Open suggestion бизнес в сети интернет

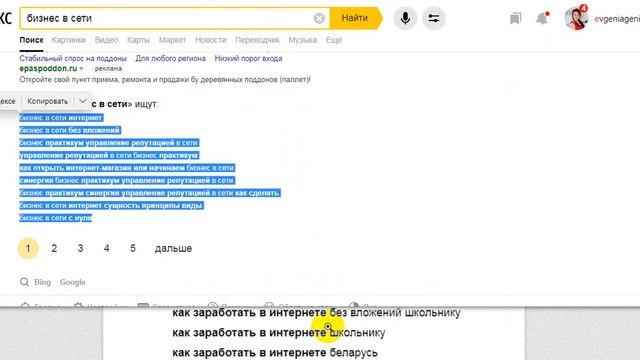(x=61, y=118)
